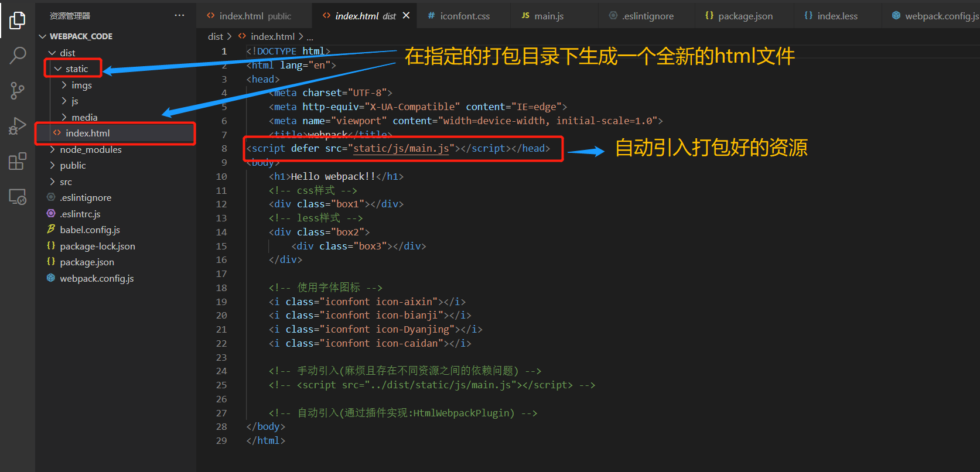Click the dist breadcrumb segment

pos(216,36)
